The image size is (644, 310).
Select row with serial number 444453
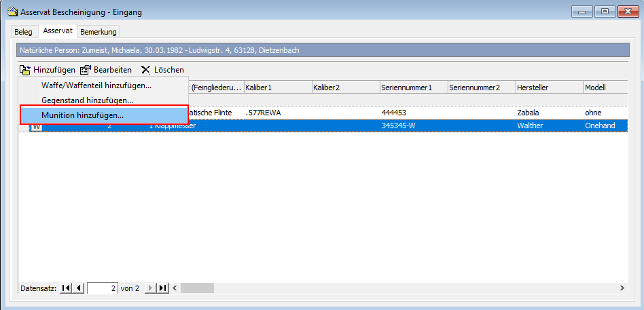pyautogui.click(x=394, y=113)
